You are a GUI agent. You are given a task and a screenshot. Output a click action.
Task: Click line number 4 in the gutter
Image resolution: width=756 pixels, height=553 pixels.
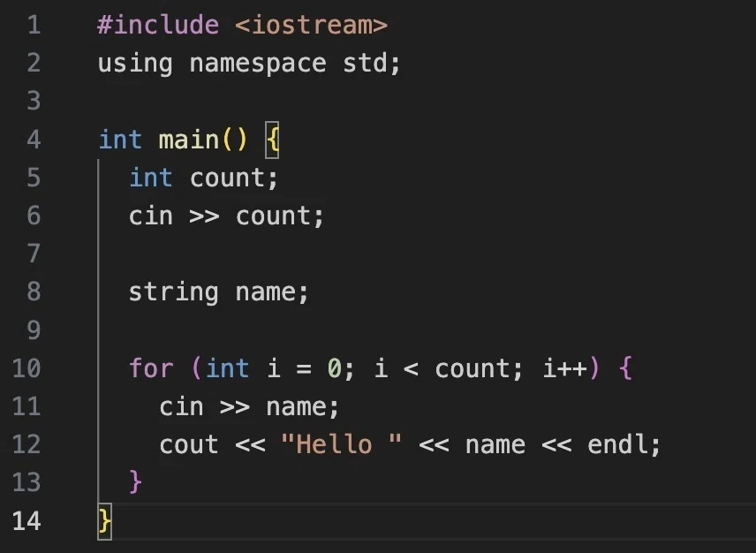34,140
